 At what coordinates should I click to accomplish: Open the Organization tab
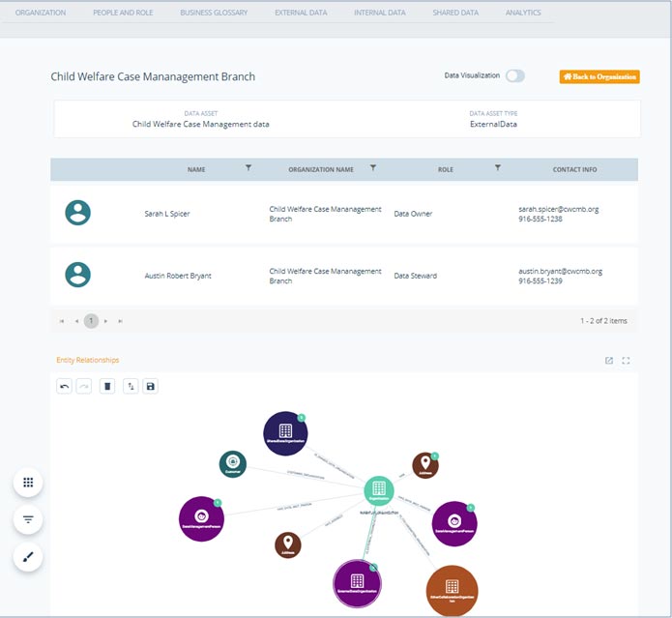pos(41,13)
